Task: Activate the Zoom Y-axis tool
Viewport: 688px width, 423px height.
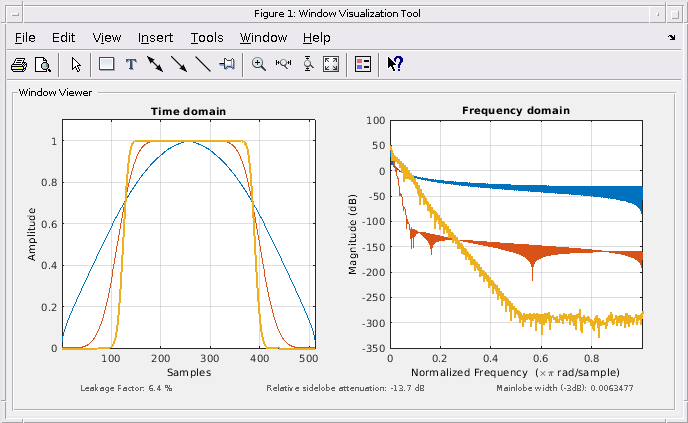Action: coord(308,64)
